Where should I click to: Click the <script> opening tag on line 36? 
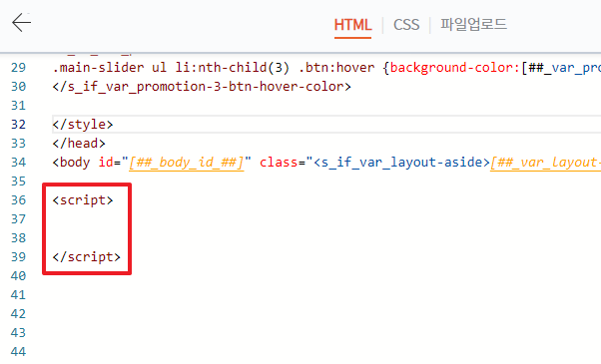(83, 200)
